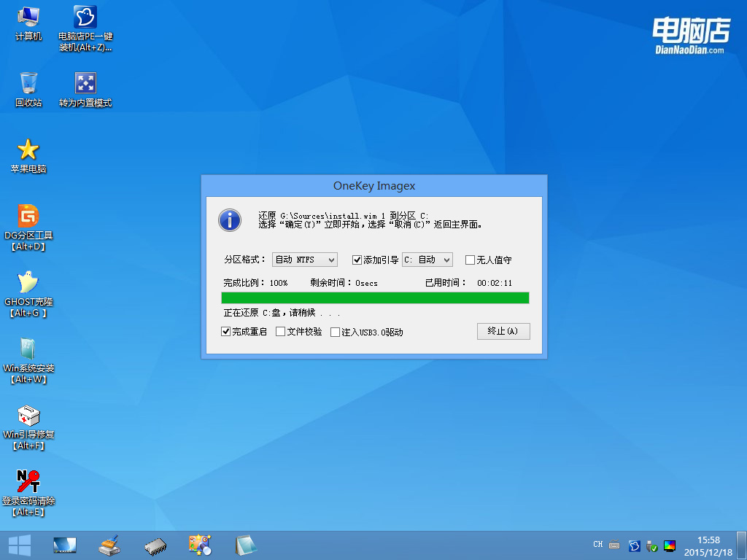The image size is (747, 560).
Task: Launch the Win引导修复 repair tool
Action: click(x=28, y=427)
